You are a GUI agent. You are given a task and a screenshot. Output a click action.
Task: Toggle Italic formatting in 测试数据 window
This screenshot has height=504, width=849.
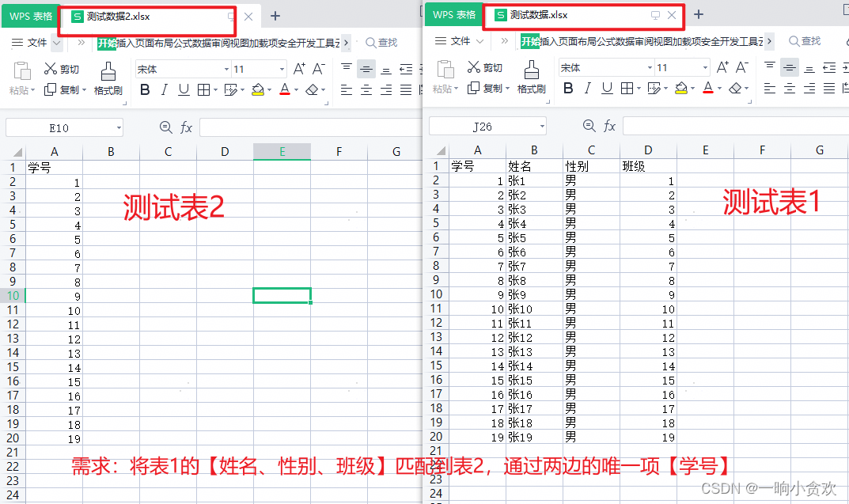click(589, 88)
